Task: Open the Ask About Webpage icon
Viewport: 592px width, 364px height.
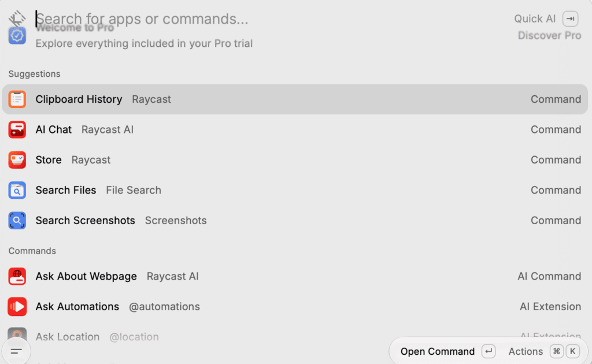Action: (x=17, y=276)
